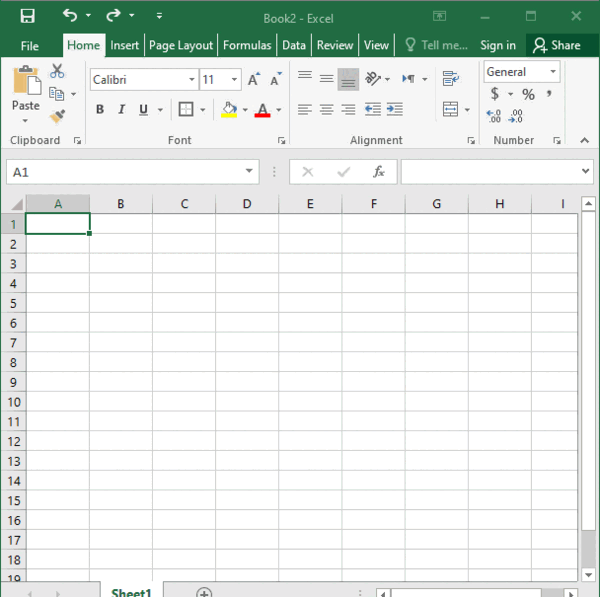
Task: Open the Customize Quick Access Toolbar menu
Action: [x=159, y=16]
